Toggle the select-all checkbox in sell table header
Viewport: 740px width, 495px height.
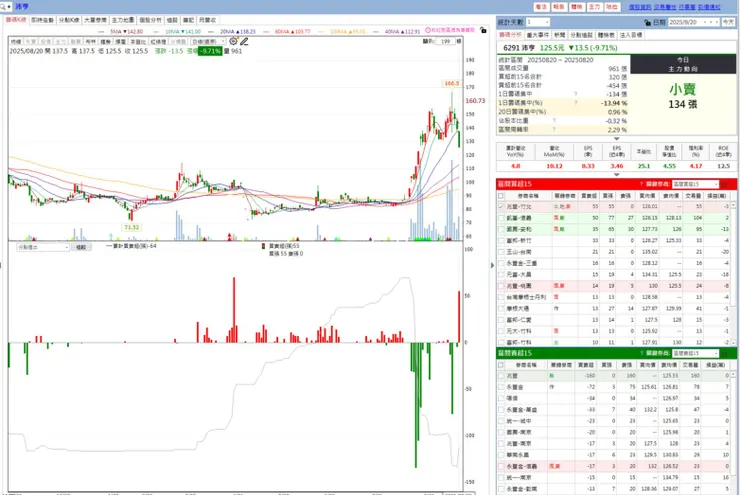tap(501, 365)
